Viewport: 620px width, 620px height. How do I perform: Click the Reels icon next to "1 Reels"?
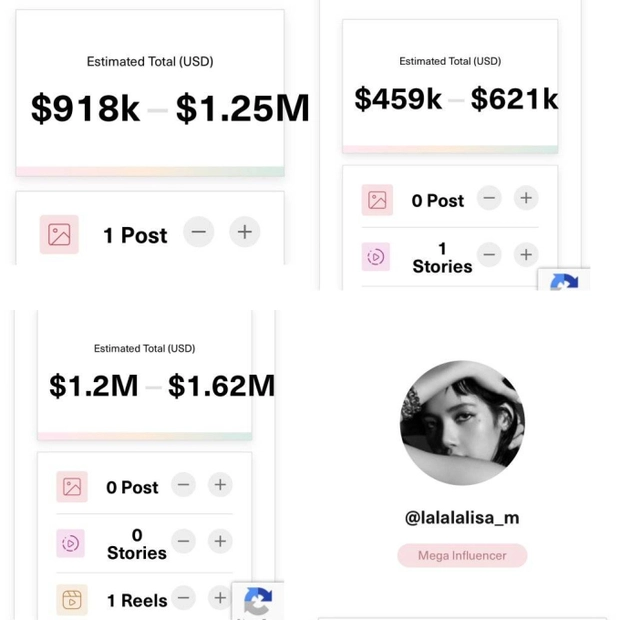pyautogui.click(x=72, y=600)
